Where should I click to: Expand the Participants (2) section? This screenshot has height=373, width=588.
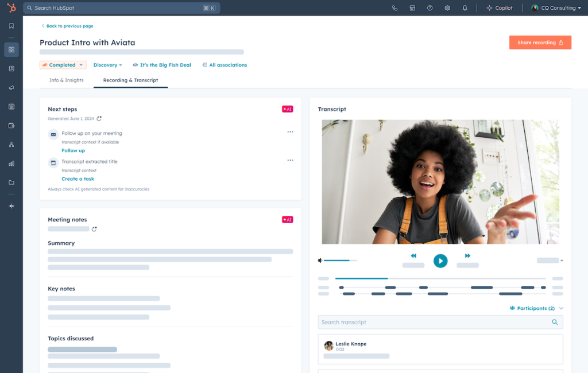coord(535,308)
